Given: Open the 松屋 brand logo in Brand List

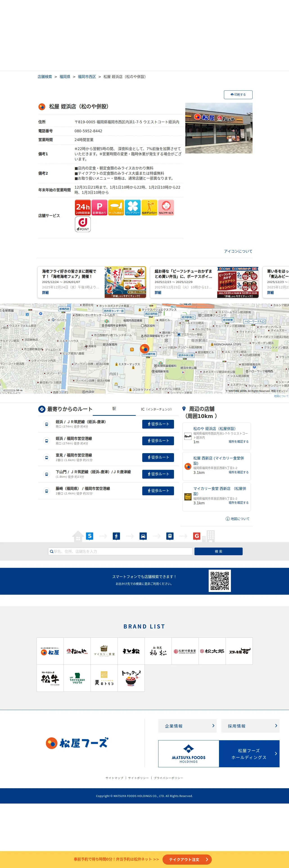Looking at the screenshot, I should pos(50,651).
